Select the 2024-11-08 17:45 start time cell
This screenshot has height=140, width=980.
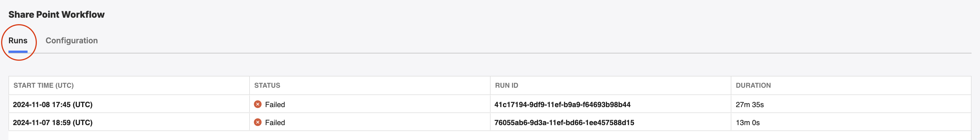[x=129, y=104]
